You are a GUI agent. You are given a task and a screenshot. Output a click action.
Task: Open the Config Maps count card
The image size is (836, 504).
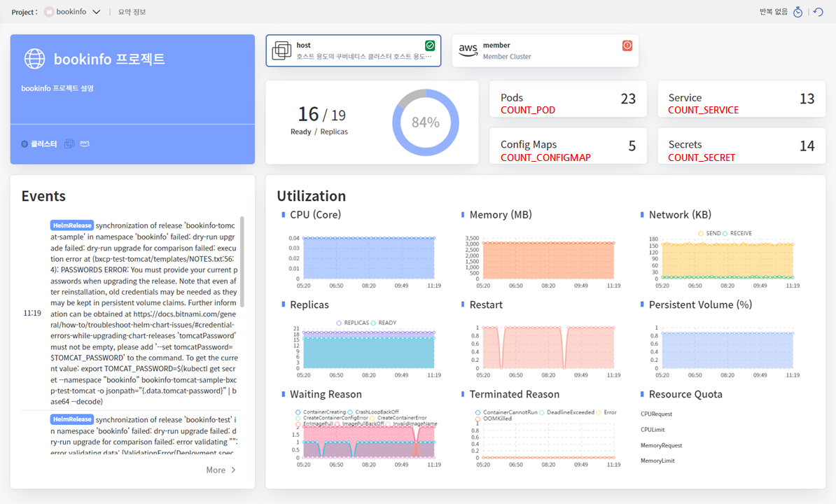pos(569,146)
